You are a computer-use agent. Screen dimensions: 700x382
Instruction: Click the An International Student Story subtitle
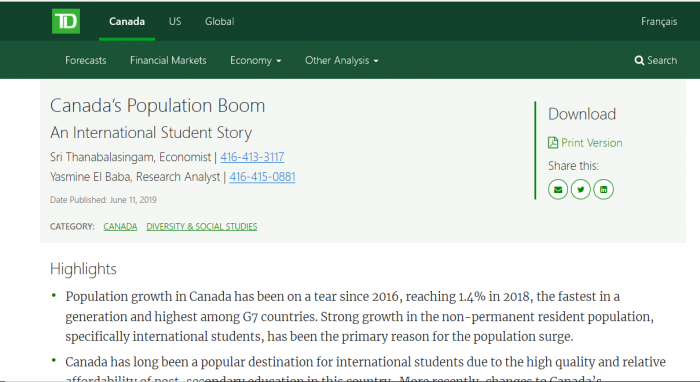pos(151,133)
